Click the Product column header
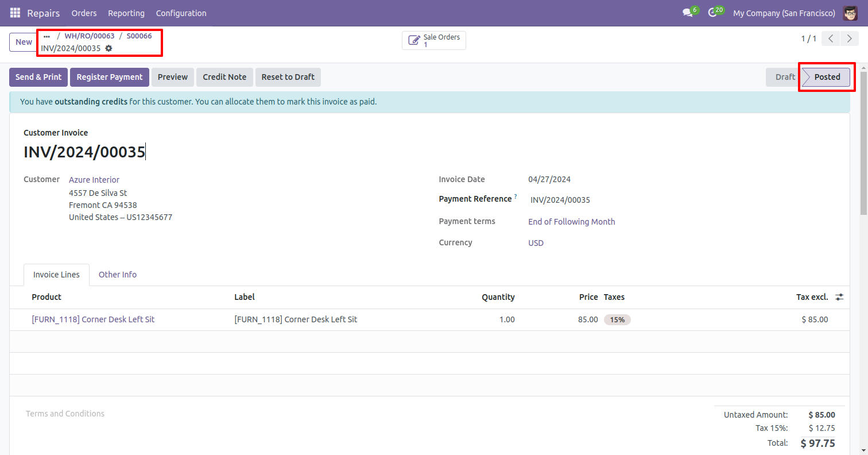 pos(46,297)
